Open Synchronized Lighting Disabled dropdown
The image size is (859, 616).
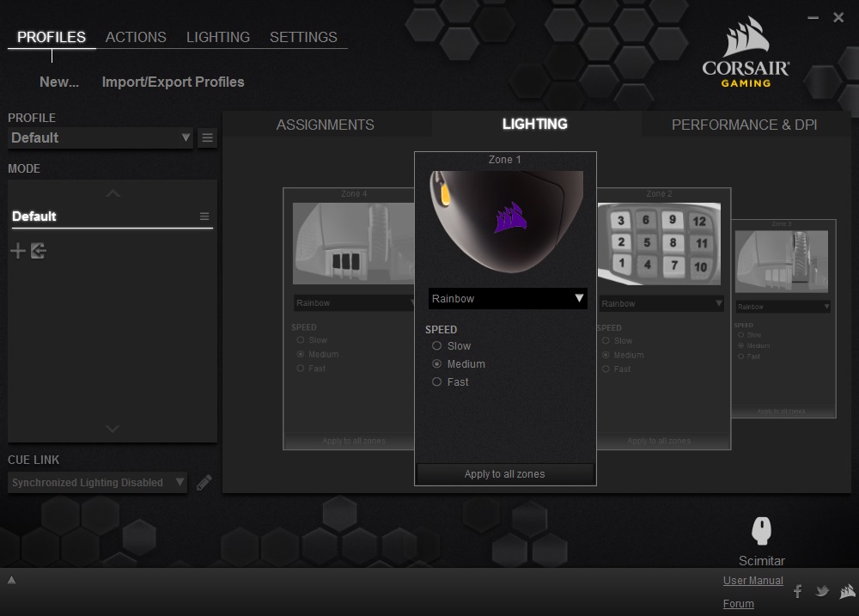tap(98, 482)
